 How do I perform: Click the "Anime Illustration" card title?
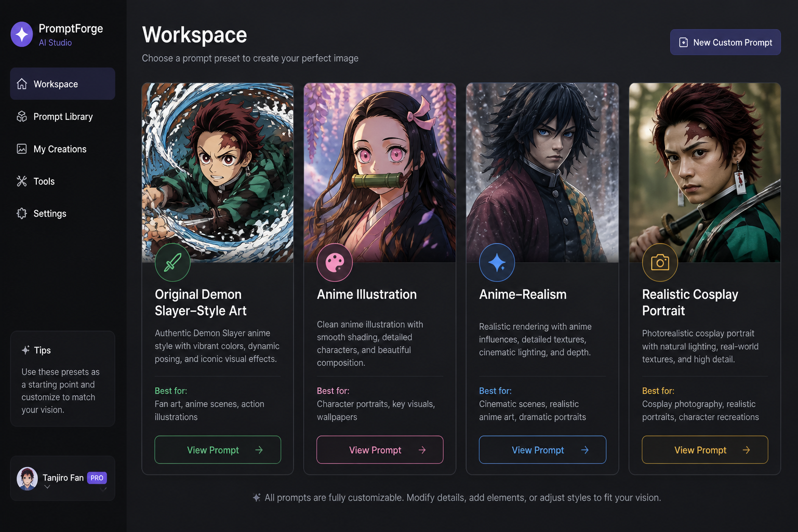click(367, 295)
